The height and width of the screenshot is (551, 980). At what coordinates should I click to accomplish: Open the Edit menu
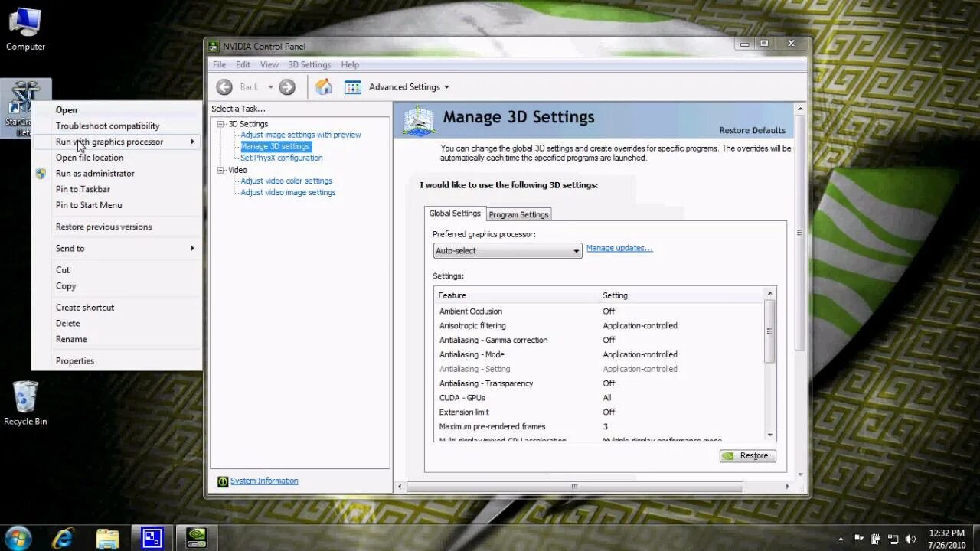[x=243, y=65]
